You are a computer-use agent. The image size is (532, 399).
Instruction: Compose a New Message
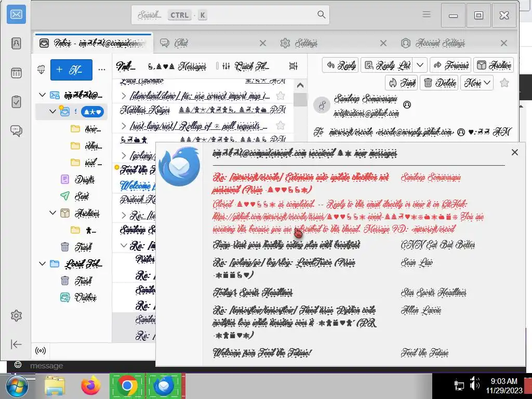point(71,70)
